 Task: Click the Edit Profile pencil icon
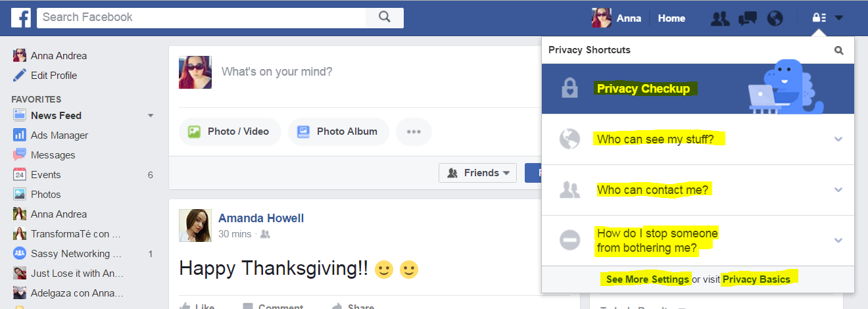[x=20, y=76]
